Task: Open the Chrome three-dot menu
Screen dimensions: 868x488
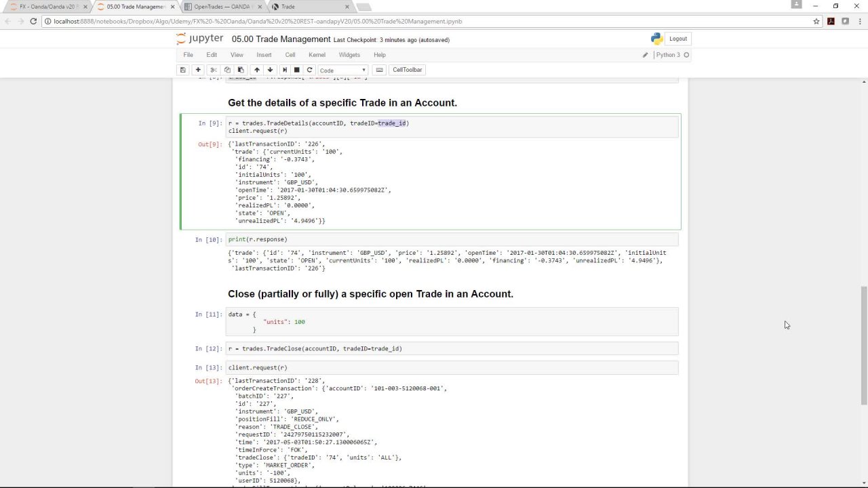Action: point(859,21)
